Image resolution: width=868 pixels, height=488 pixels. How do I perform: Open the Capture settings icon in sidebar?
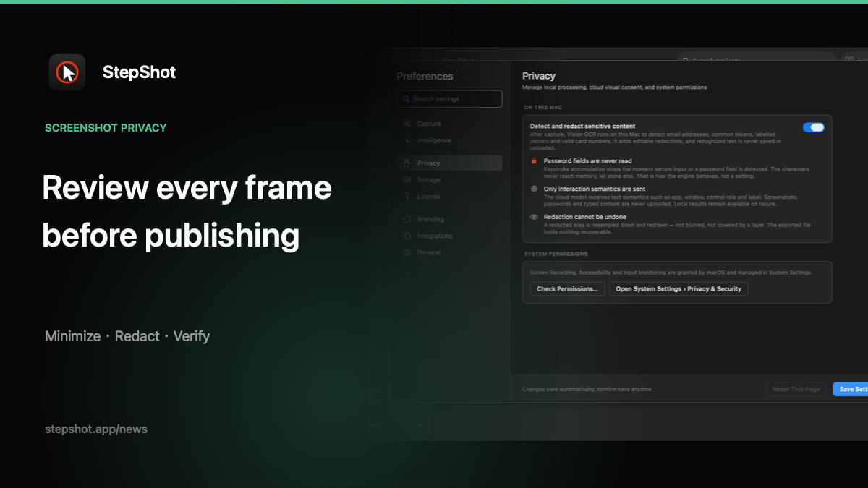pos(407,124)
